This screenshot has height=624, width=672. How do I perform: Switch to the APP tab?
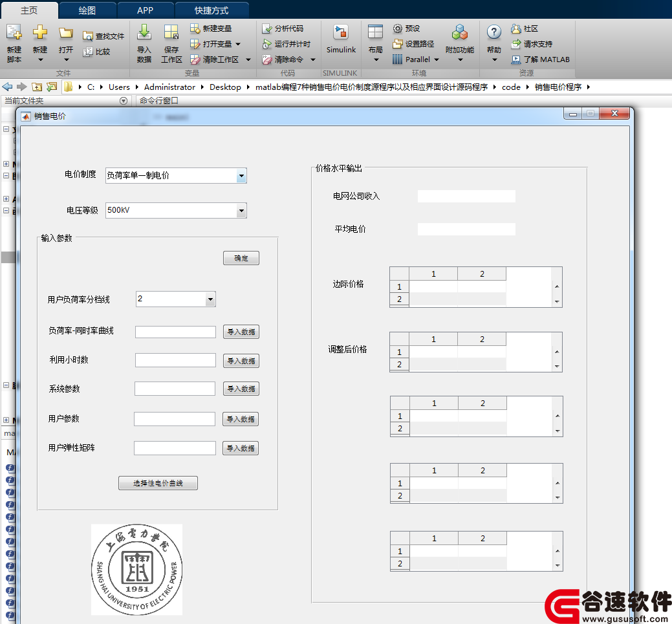(145, 10)
